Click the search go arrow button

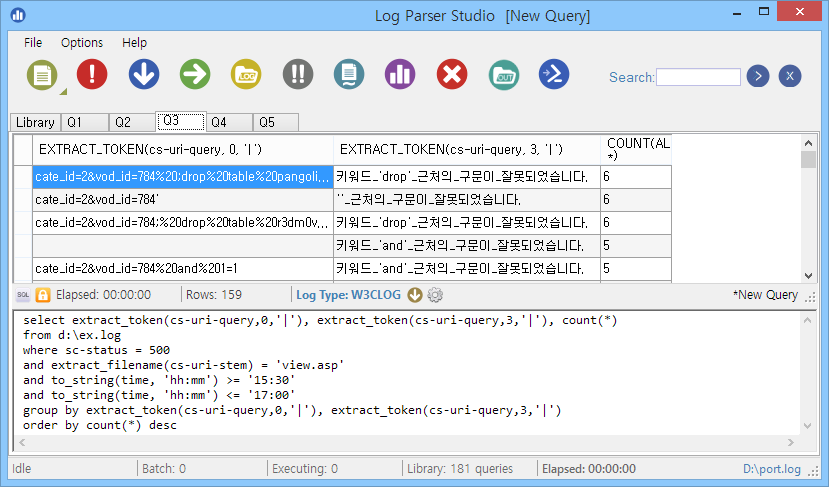(758, 77)
